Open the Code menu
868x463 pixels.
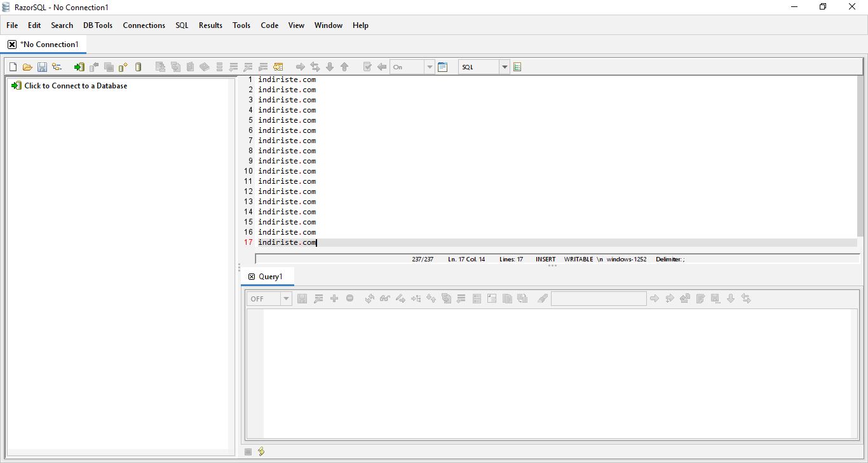click(x=269, y=25)
